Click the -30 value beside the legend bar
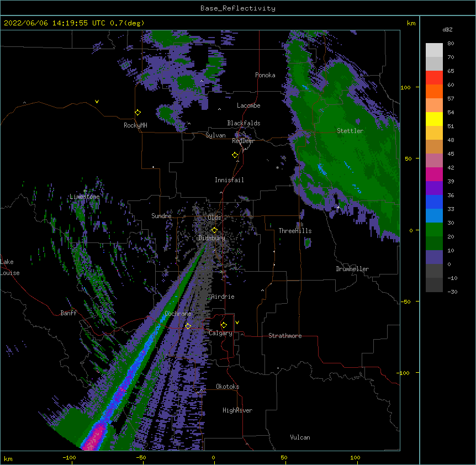The image size is (476, 465). (x=452, y=292)
